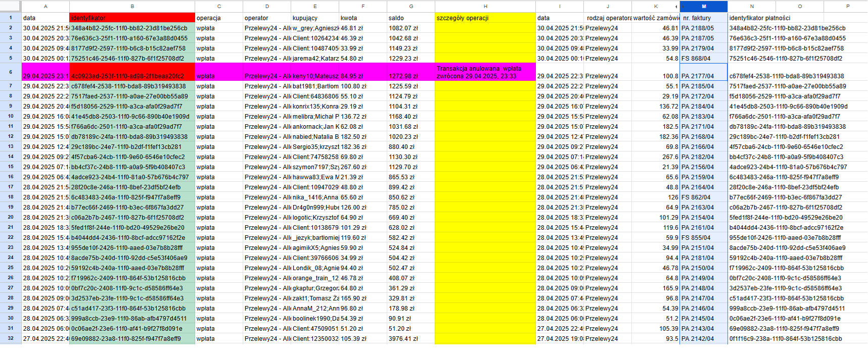Click yellow 'szczegóły operacji' header cell

pos(485,18)
